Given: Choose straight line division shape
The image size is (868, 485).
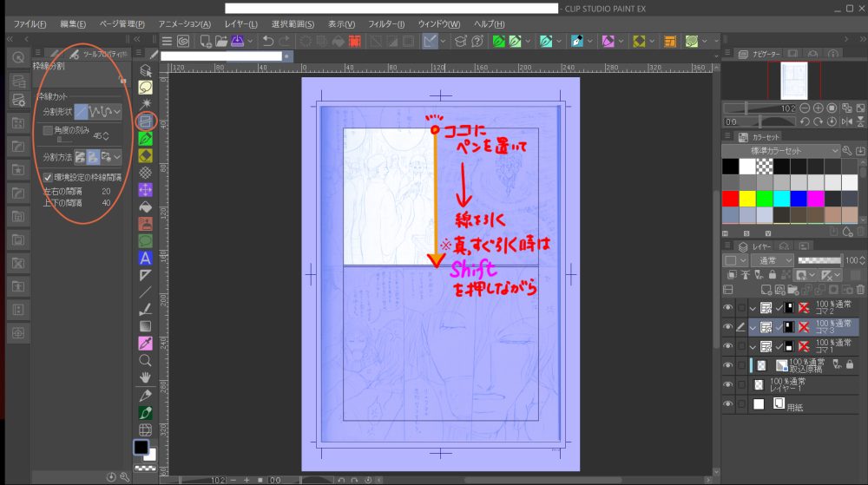Looking at the screenshot, I should [81, 112].
